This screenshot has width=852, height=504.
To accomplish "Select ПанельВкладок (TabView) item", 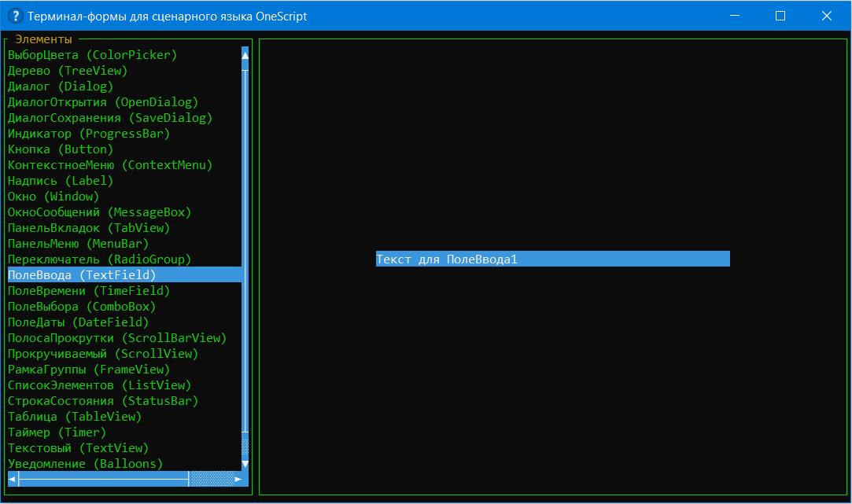I will click(x=89, y=228).
